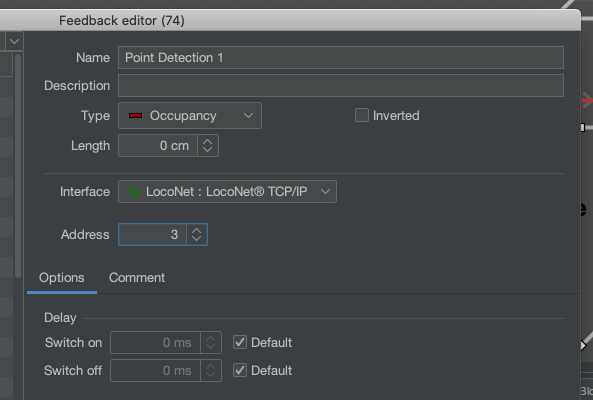
Task: Click the Name field Point Detection 1
Action: click(341, 57)
